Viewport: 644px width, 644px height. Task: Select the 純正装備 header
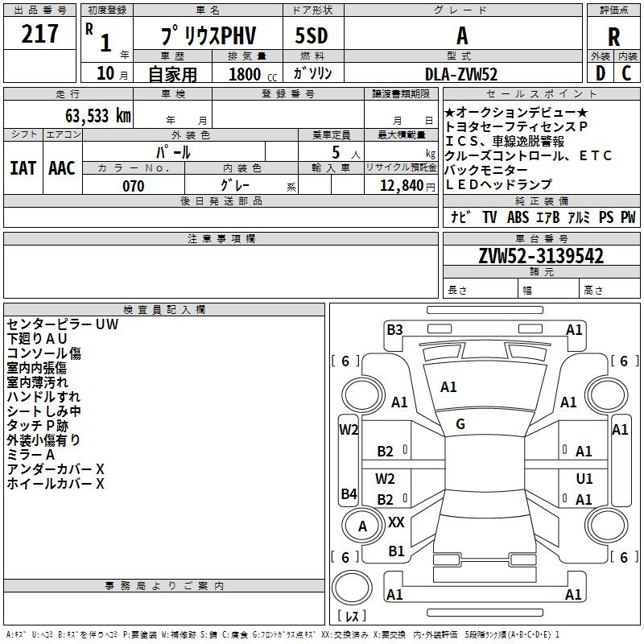click(541, 200)
